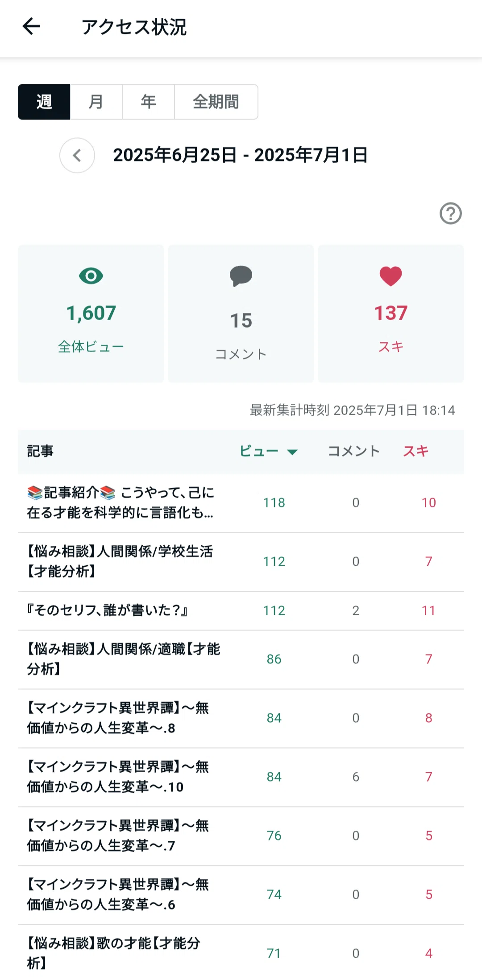
Task: Open マインクラフト異世界譚 .10 article
Action: [241, 777]
